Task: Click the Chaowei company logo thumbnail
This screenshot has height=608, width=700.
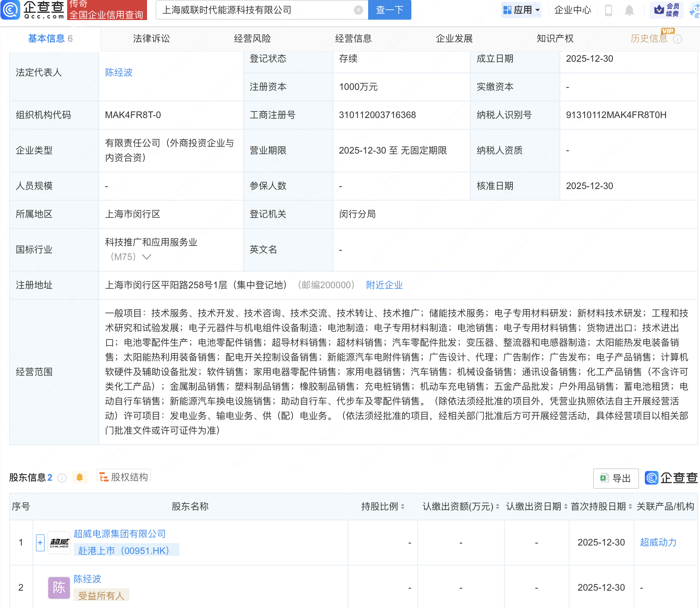Action: click(x=59, y=543)
